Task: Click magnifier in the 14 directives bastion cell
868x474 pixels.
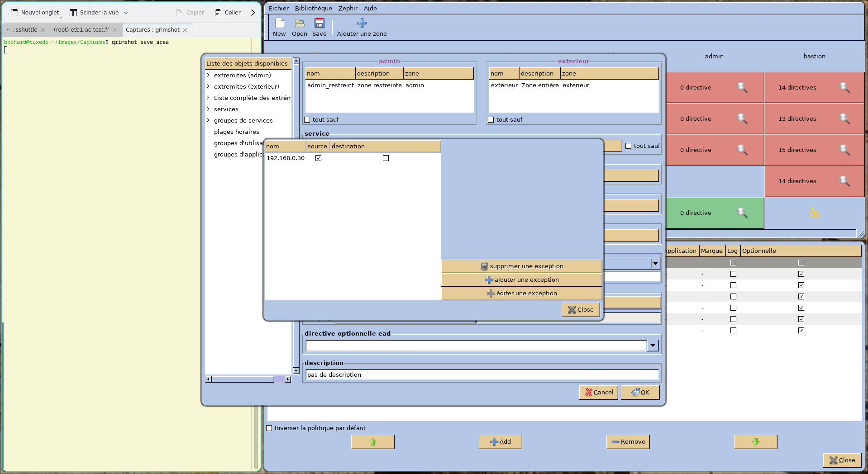Action: (844, 88)
